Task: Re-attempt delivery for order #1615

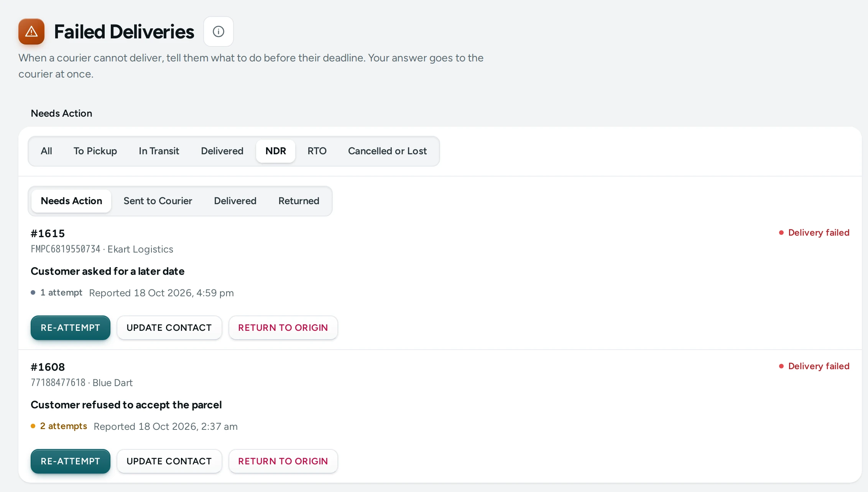Action: tap(71, 328)
